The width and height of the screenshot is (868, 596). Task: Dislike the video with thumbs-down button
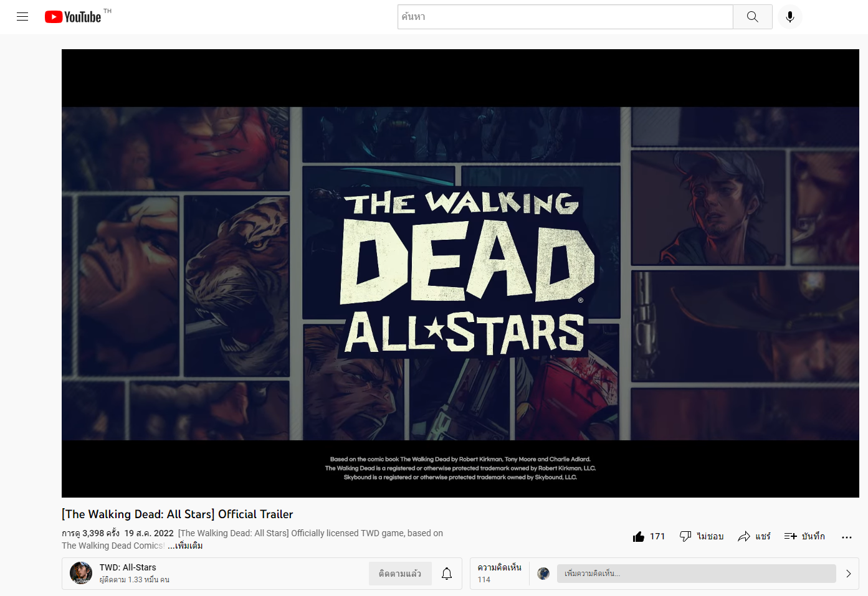pos(702,536)
